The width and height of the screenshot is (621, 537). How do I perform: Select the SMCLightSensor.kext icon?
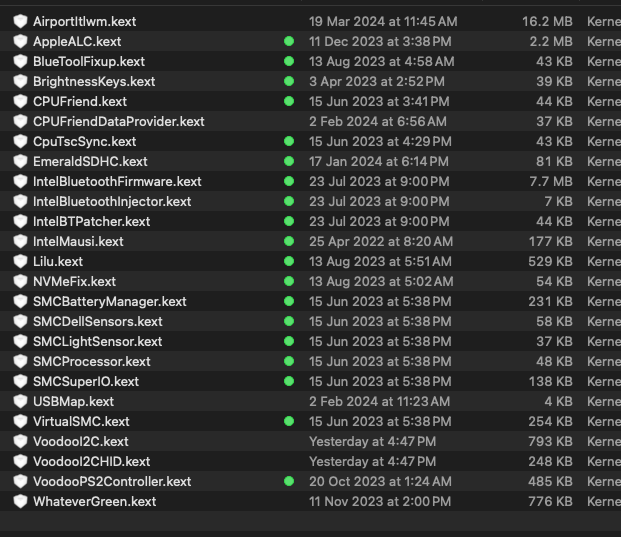click(x=20, y=341)
